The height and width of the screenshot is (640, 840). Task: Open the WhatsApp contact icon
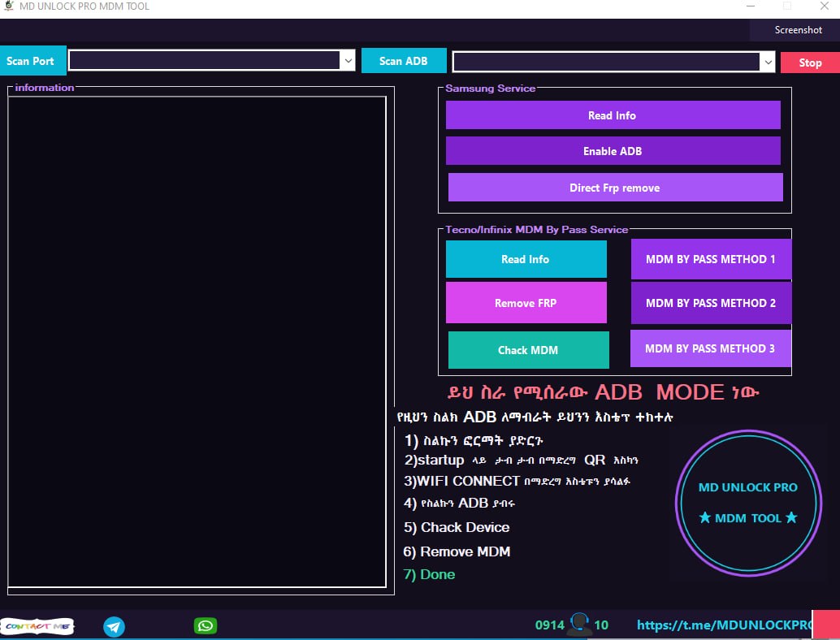pos(206,625)
